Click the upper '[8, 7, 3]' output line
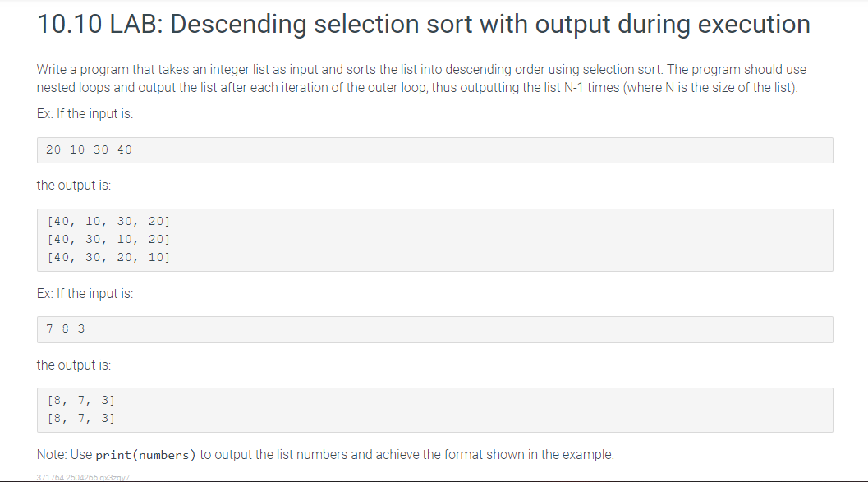The width and height of the screenshot is (868, 482). 80,400
